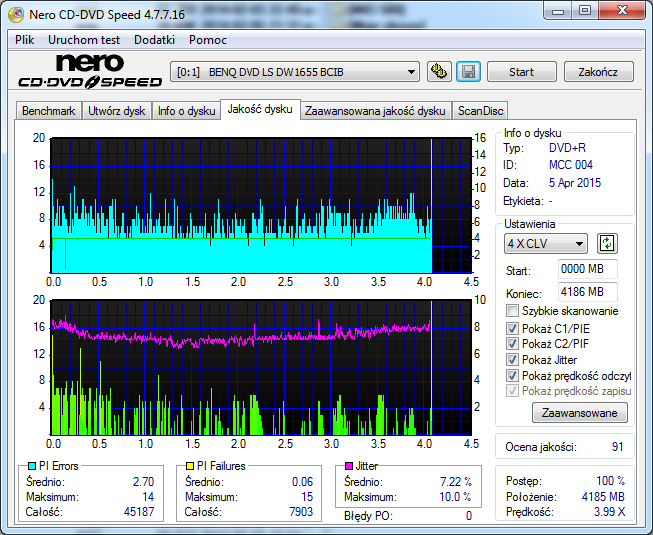Click the Start button
Image resolution: width=653 pixels, height=535 pixels.
point(521,72)
